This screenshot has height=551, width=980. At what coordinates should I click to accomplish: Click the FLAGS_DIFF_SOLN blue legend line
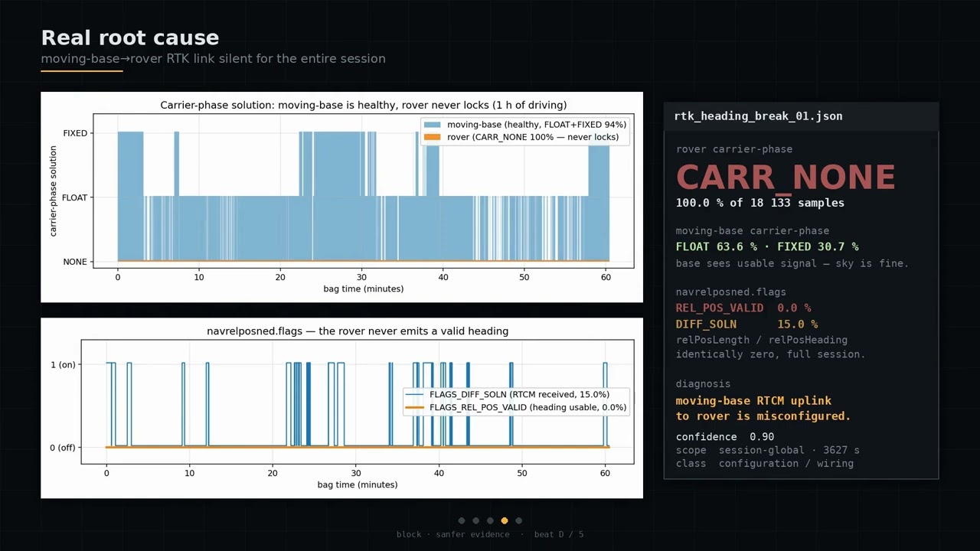click(414, 394)
